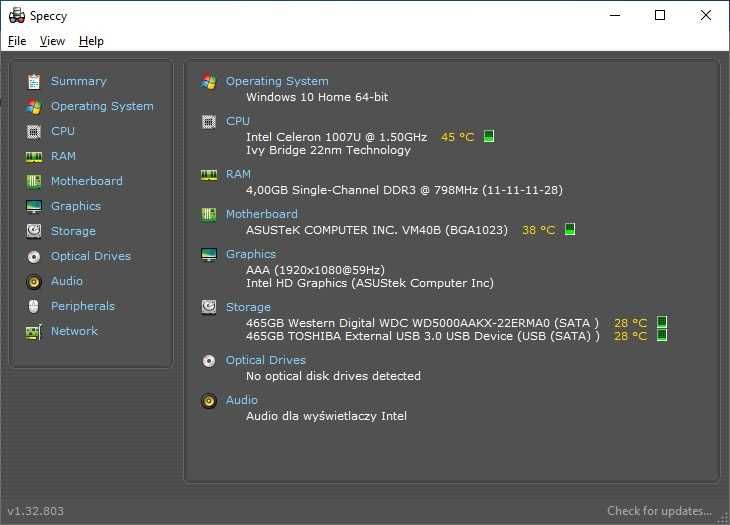Click the Audio speaker icon in sidebar
The image size is (730, 525).
pos(34,282)
